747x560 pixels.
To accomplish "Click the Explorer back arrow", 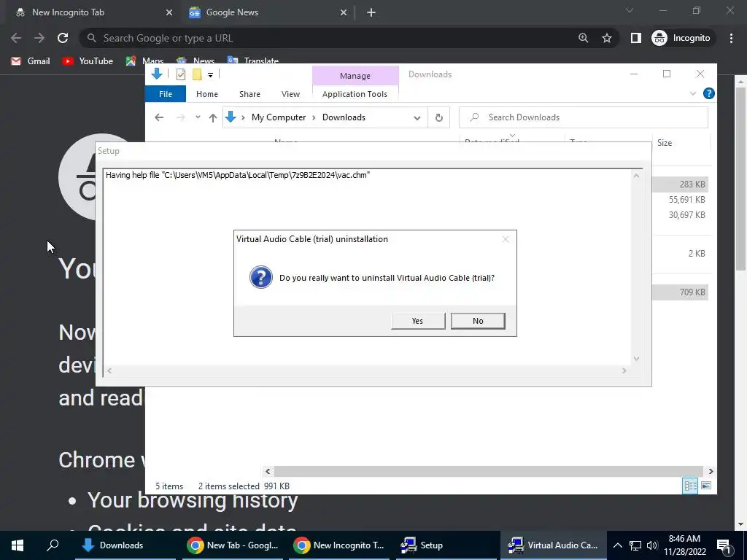I will [x=159, y=117].
